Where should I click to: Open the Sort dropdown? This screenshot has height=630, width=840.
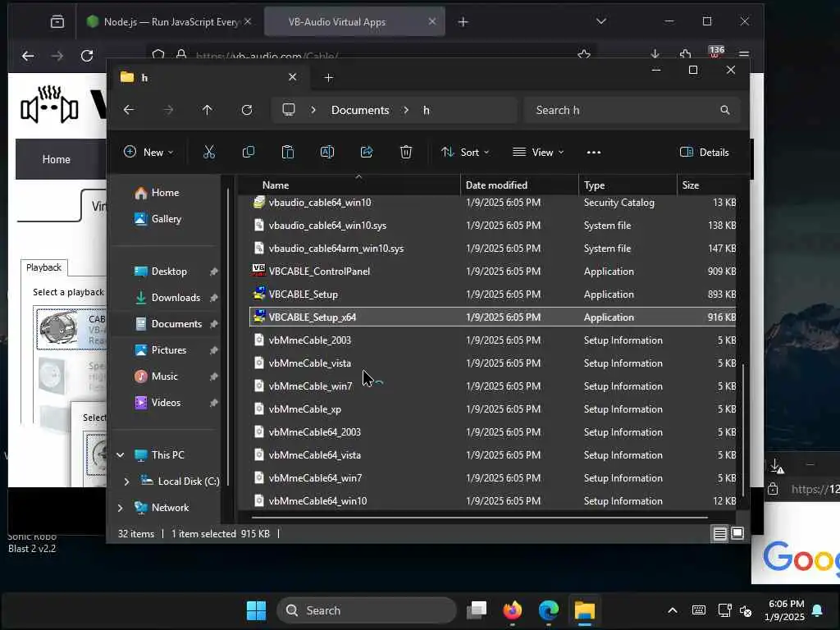point(464,152)
